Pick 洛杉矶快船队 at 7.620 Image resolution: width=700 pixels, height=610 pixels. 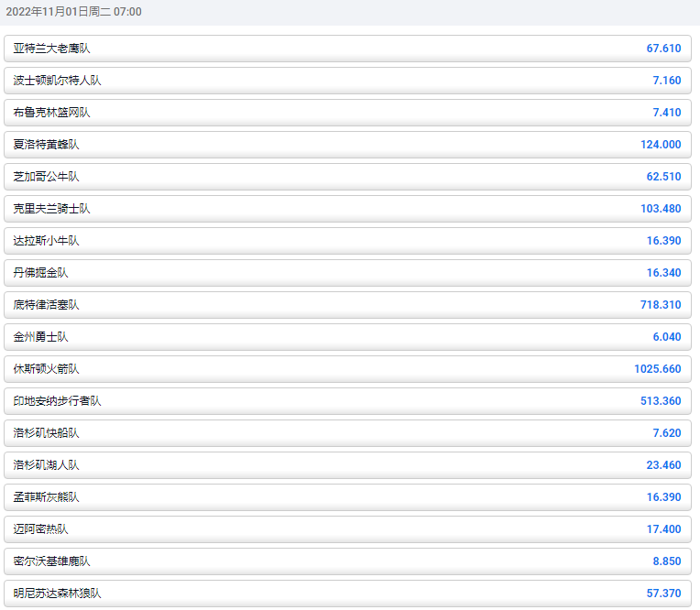(347, 433)
